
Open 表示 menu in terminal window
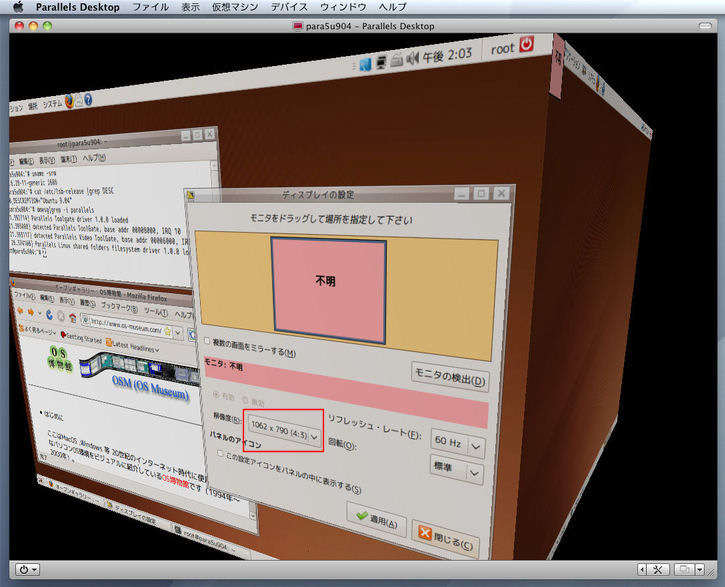pyautogui.click(x=47, y=160)
